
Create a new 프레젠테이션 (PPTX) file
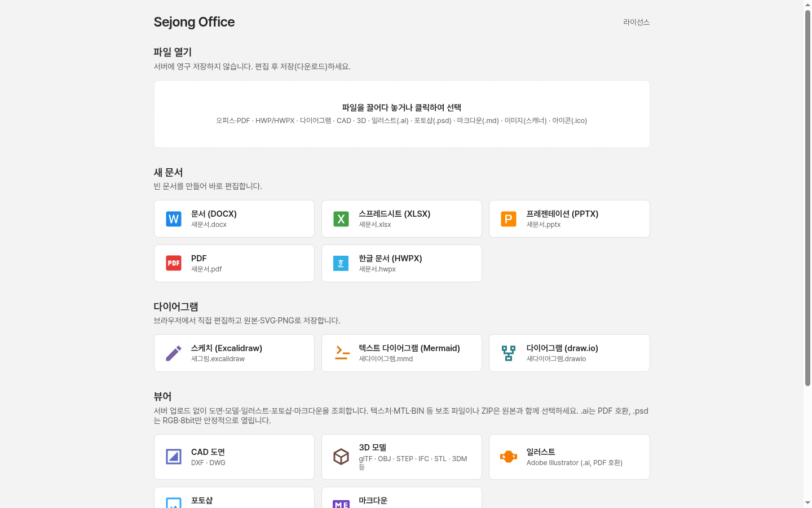(570, 219)
